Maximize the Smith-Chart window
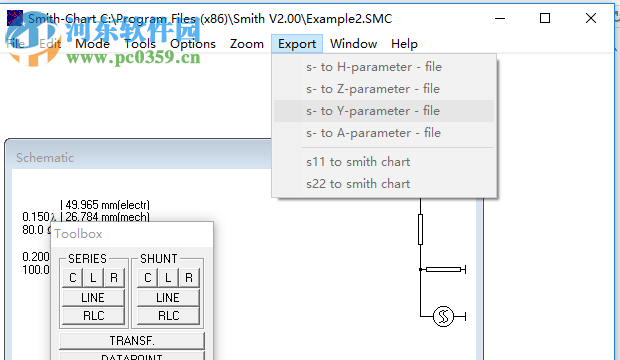Viewport: 620px width, 360px height. pos(545,18)
